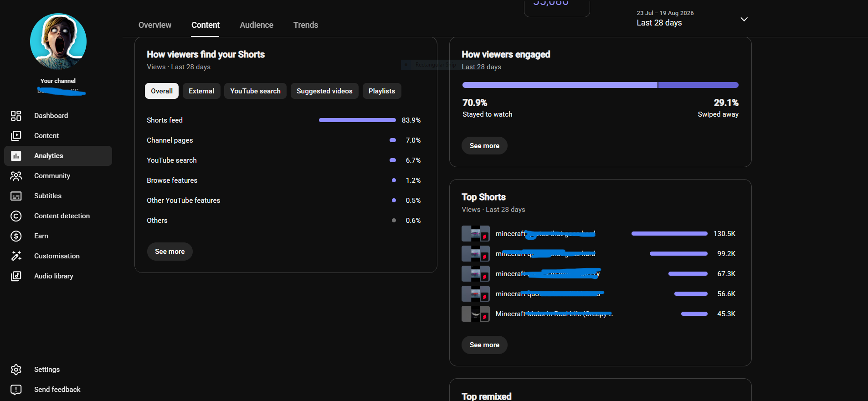Click the 29.1% Swiped away figure
The image size is (868, 401).
tap(726, 103)
